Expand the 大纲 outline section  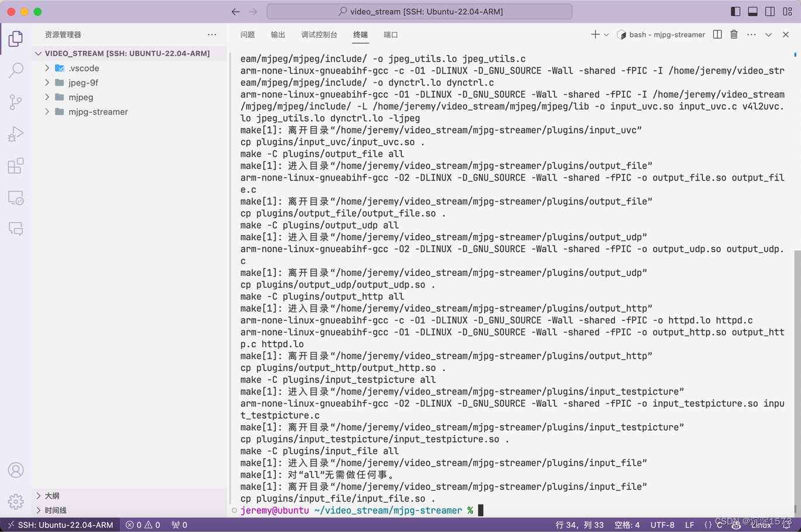coord(129,496)
